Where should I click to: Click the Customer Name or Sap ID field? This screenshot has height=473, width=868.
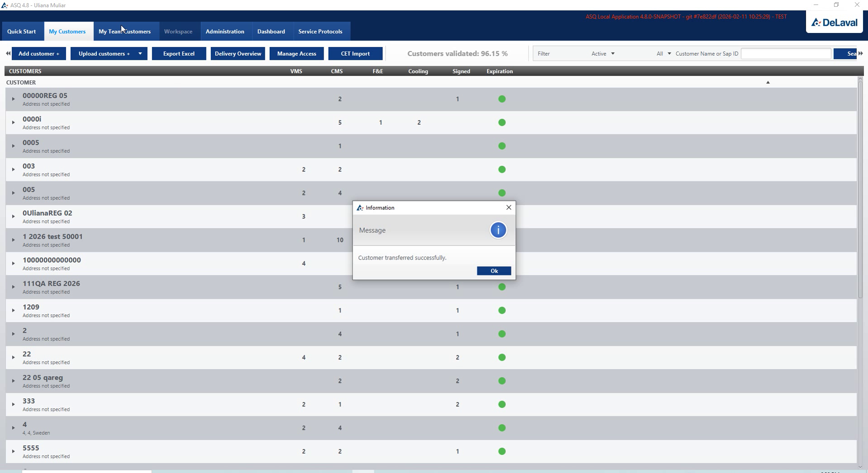tap(786, 53)
